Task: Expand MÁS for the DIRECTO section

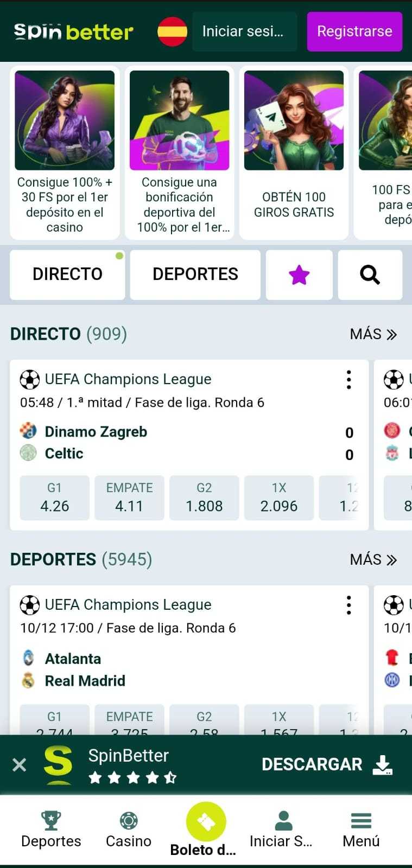Action: [x=373, y=334]
